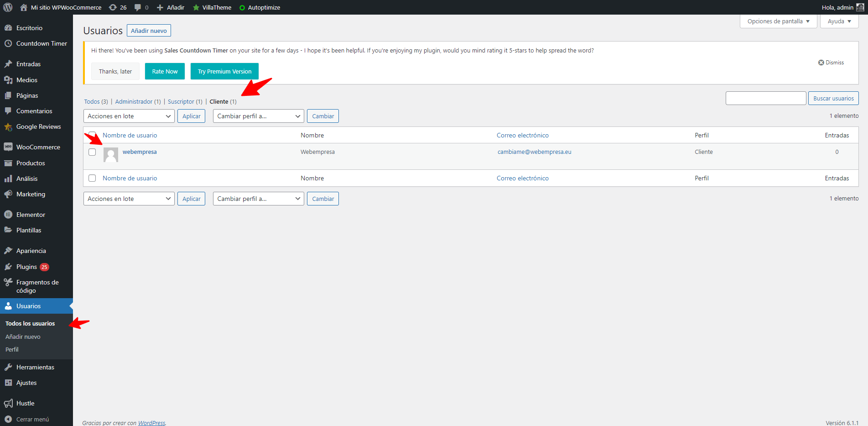Click the Plantillas folder icon

click(x=8, y=230)
